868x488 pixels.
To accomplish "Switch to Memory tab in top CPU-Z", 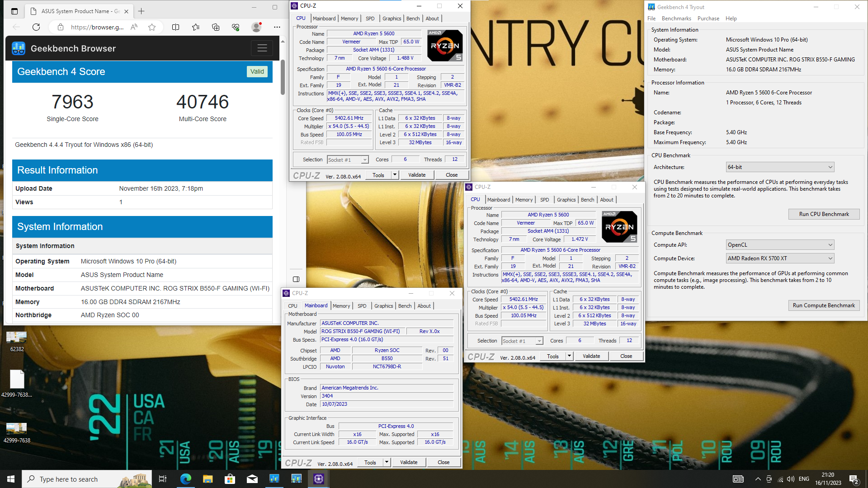I will 349,19.
